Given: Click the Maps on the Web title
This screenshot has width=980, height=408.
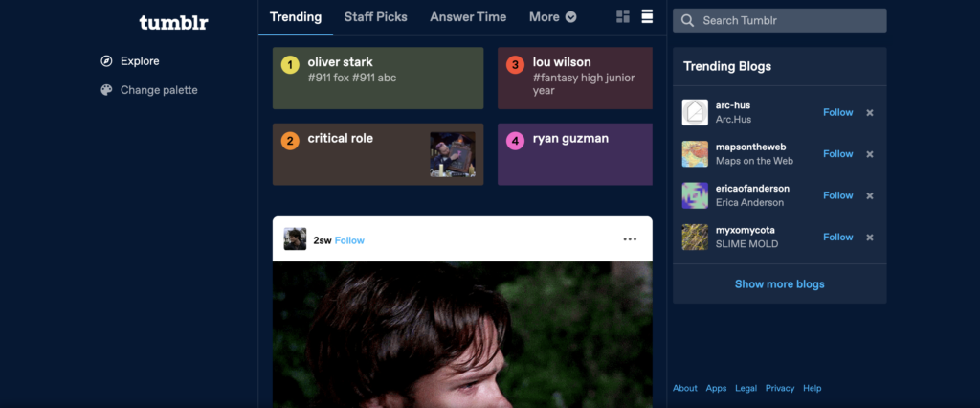Looking at the screenshot, I should tap(754, 161).
